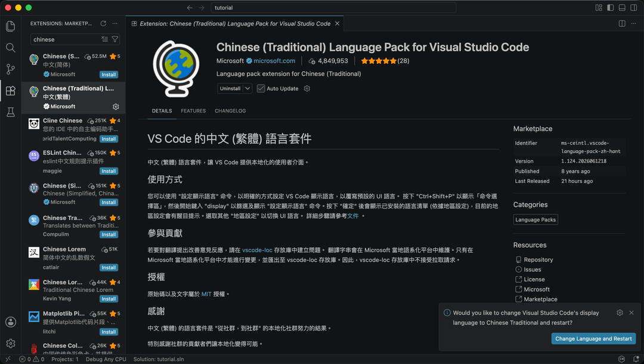
Task: Open editor more actions menu
Action: pyautogui.click(x=634, y=24)
